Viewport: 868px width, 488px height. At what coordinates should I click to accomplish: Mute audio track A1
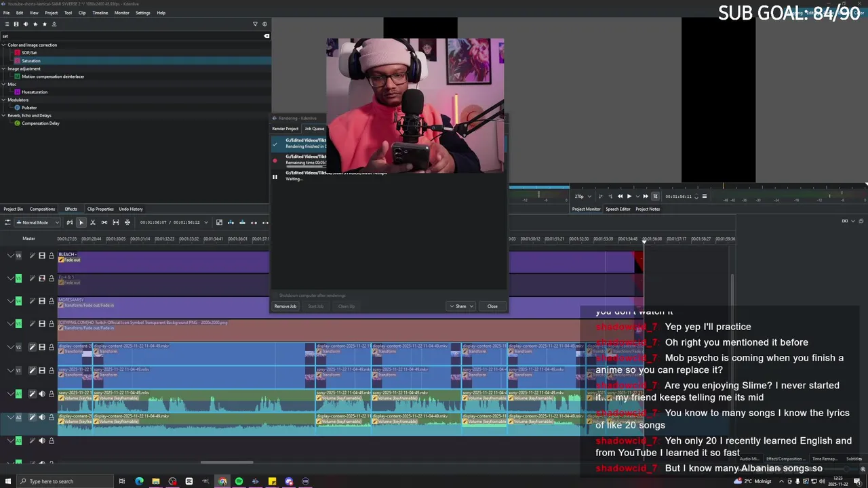point(41,394)
